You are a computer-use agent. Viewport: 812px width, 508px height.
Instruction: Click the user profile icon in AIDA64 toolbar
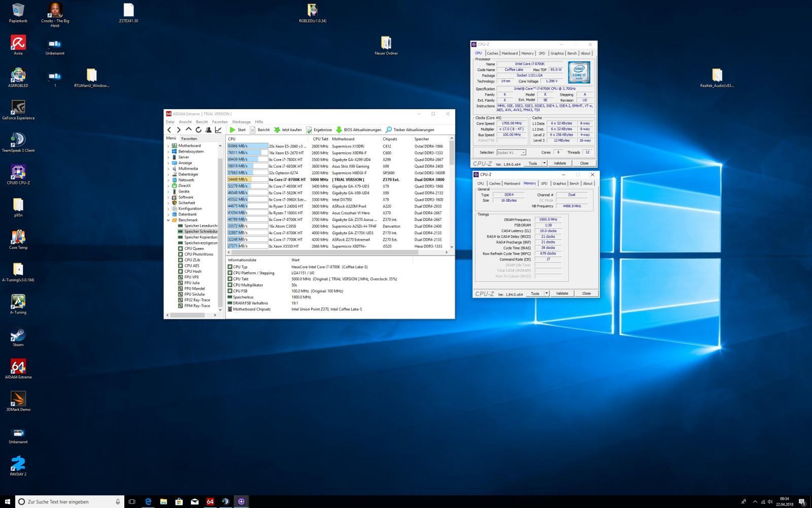[x=208, y=130]
